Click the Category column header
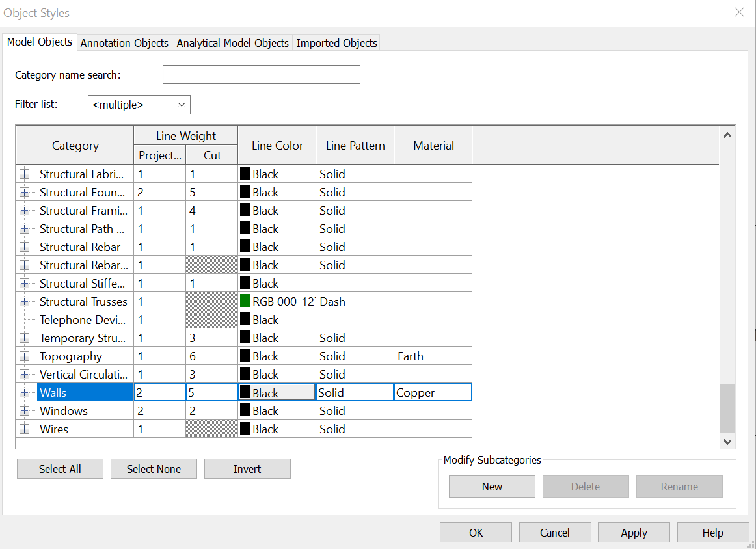 tap(75, 146)
